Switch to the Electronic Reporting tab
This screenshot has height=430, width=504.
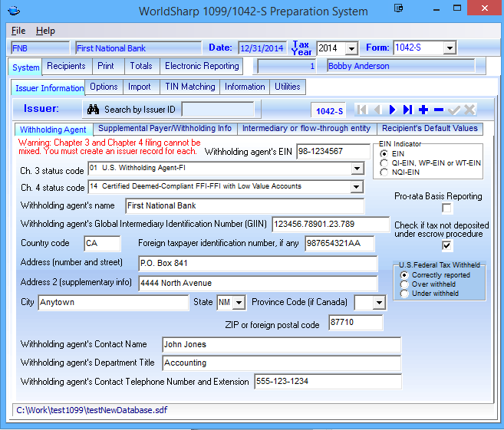pos(202,66)
